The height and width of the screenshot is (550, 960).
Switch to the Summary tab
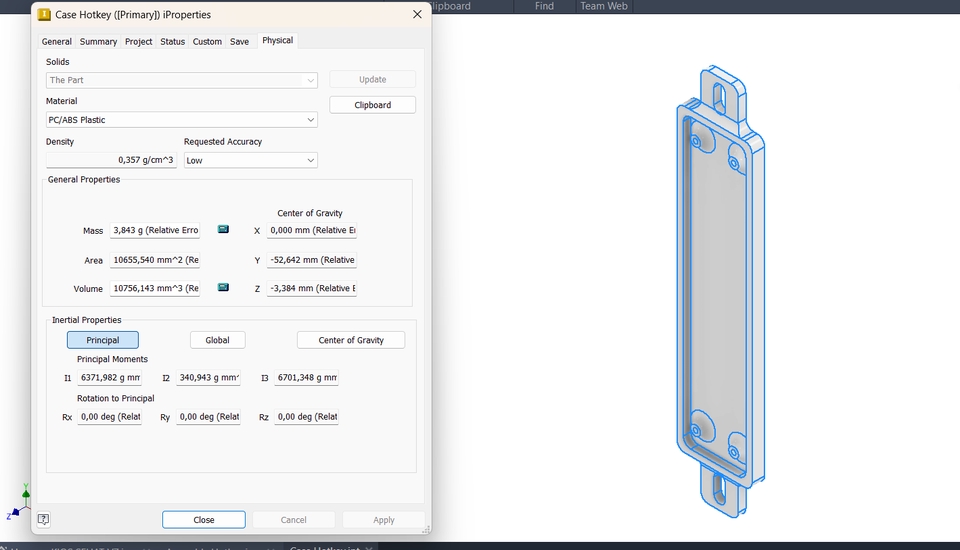pyautogui.click(x=98, y=42)
